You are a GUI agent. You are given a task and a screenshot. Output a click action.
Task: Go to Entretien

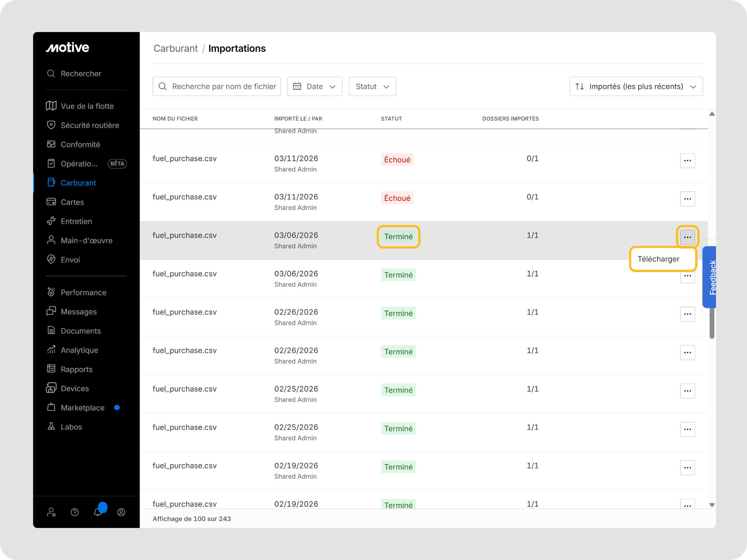(x=70, y=221)
